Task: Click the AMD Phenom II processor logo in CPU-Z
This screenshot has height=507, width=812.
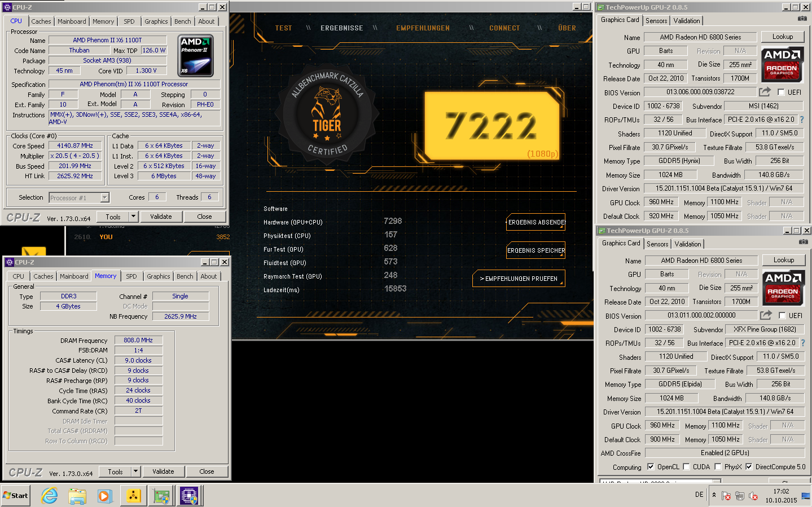Action: pyautogui.click(x=196, y=56)
